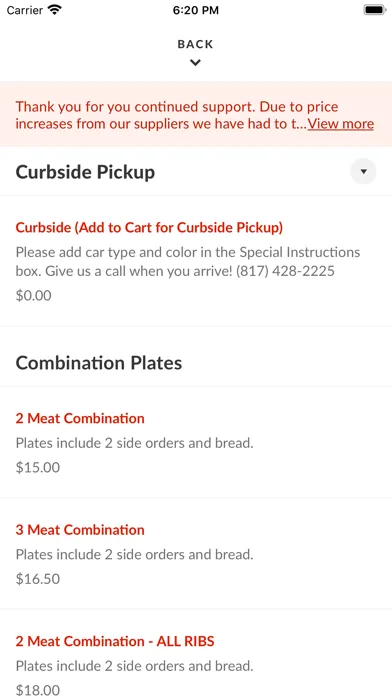Expand the Curbside Pickup category dropdown arrow
This screenshot has height=696, width=392.
(x=363, y=171)
